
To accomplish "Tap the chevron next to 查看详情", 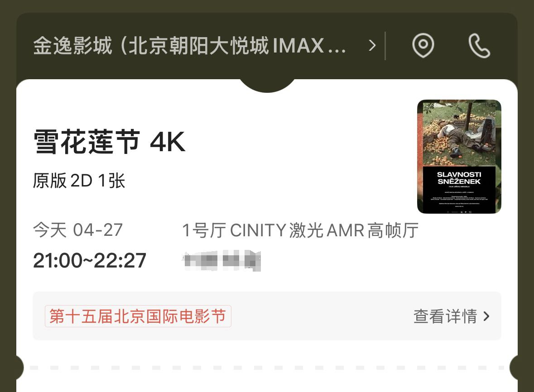I will point(486,316).
